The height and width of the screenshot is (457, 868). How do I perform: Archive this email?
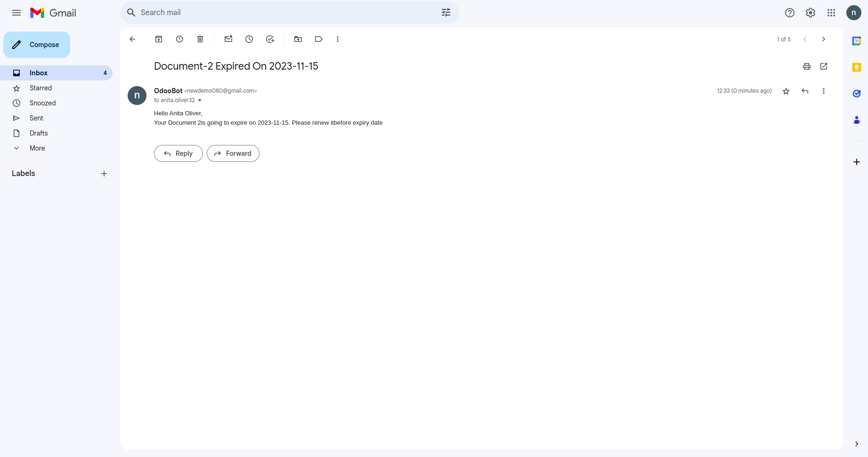[159, 39]
